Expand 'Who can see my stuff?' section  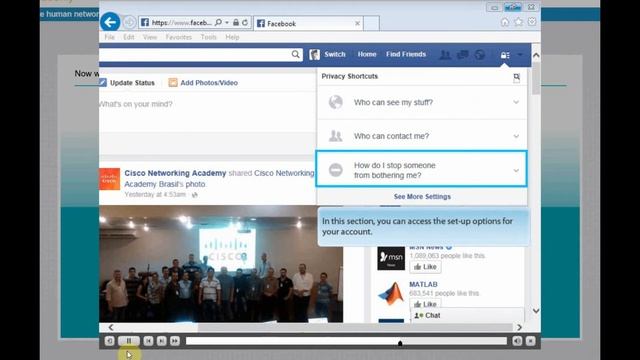point(422,102)
